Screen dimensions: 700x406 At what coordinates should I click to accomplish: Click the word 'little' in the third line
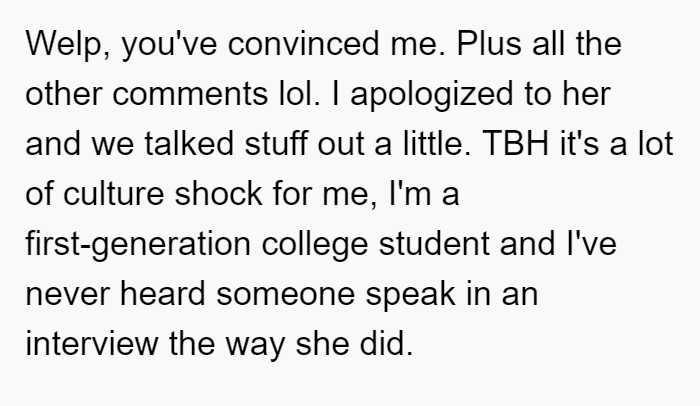pos(436,143)
